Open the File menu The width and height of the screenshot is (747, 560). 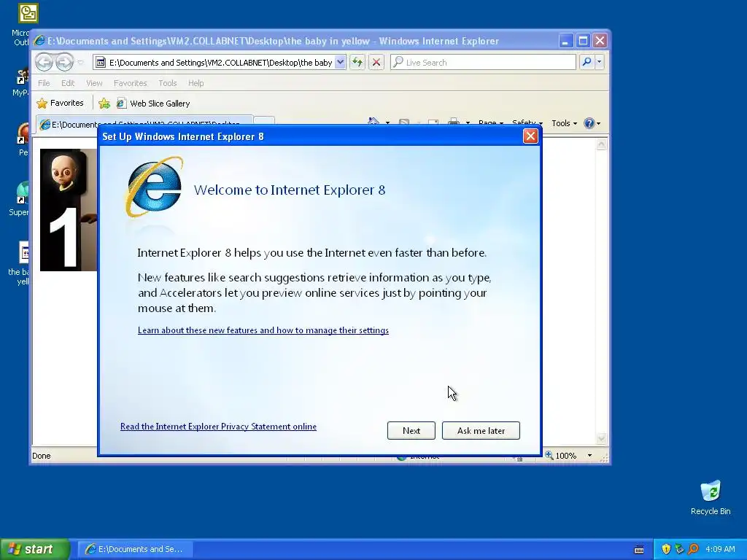(x=44, y=83)
